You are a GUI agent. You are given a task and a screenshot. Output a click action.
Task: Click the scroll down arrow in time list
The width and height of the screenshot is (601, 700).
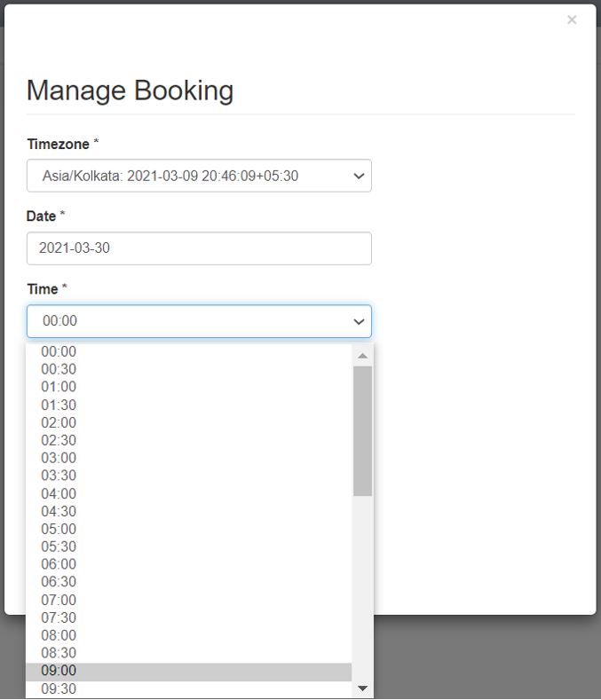(362, 688)
